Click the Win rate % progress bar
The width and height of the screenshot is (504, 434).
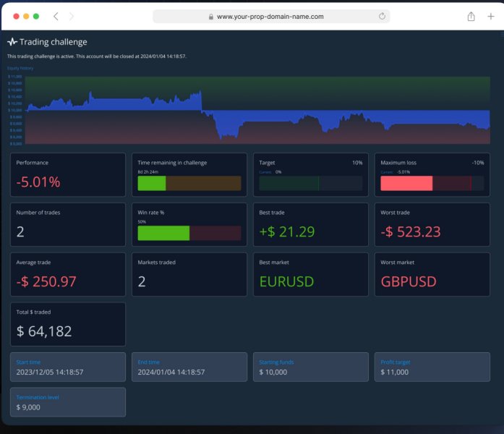coord(189,233)
